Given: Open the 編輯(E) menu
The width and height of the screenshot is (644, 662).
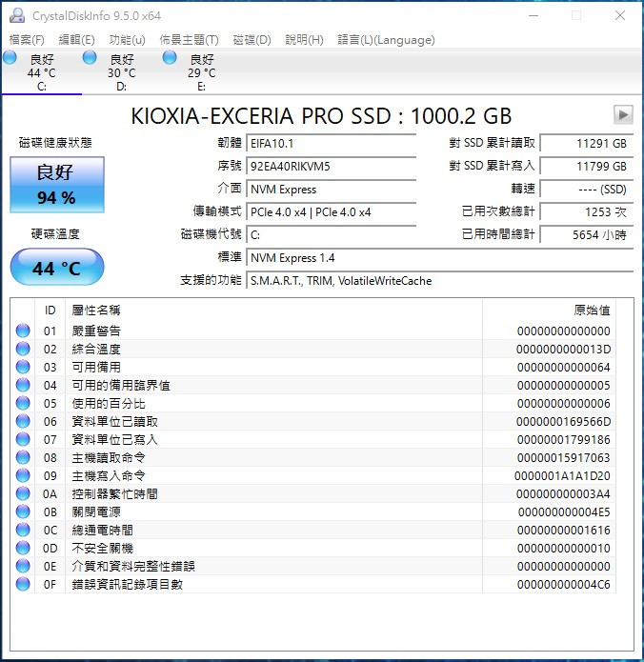Looking at the screenshot, I should (x=76, y=40).
